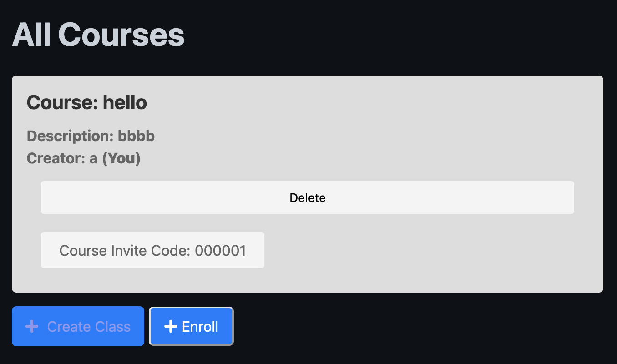Click the "Course Invite Code:" label text
The image size is (617, 364).
click(125, 250)
